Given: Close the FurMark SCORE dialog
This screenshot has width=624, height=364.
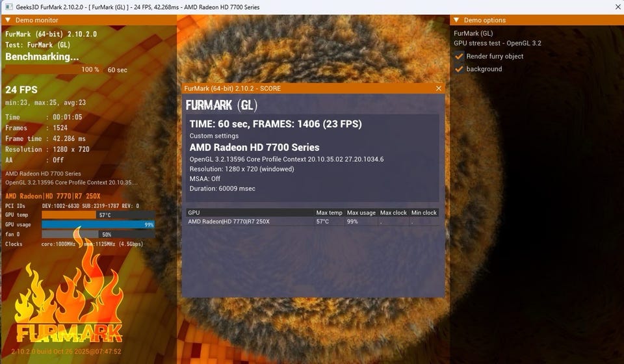Looking at the screenshot, I should point(439,88).
